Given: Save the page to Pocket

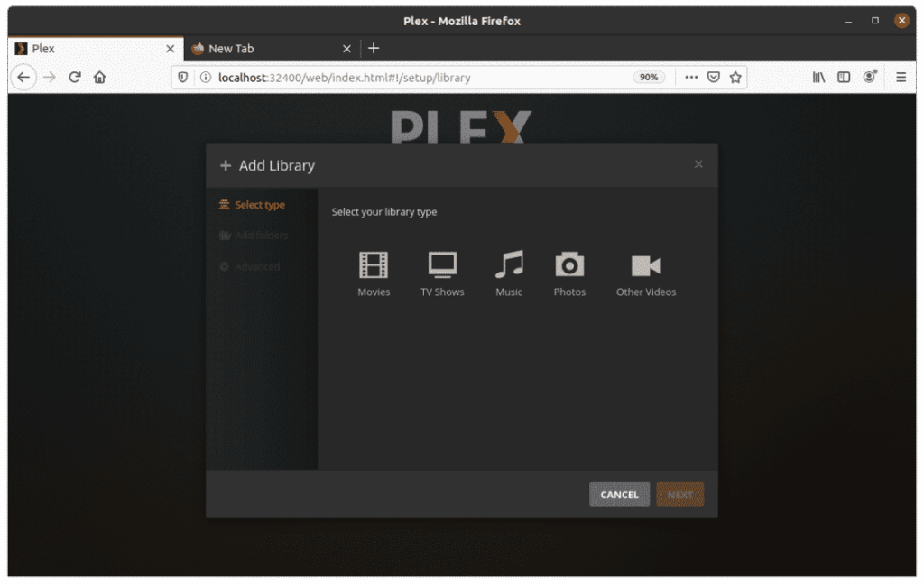Looking at the screenshot, I should [714, 78].
